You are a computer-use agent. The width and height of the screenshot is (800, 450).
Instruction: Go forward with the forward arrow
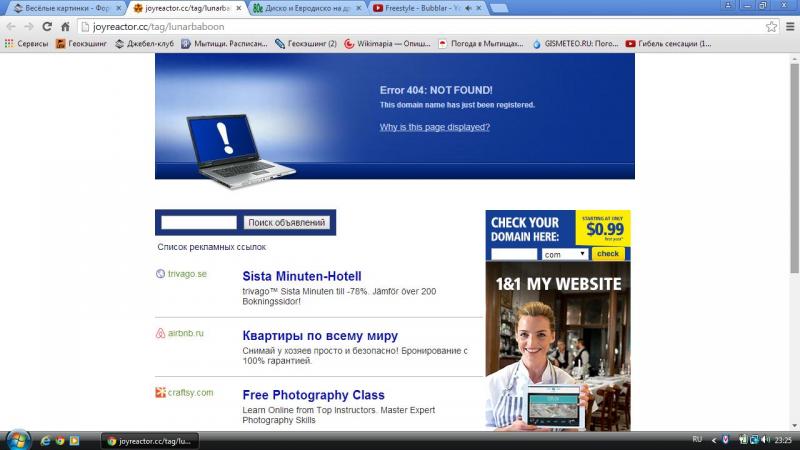(29, 27)
